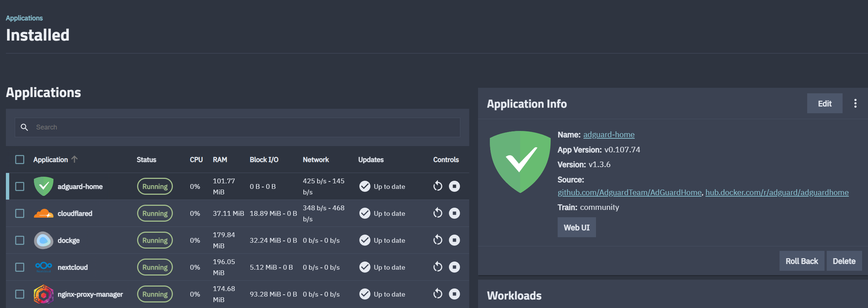Click the cloudflared up-to-date checkmark icon
This screenshot has width=868, height=308.
tap(365, 213)
